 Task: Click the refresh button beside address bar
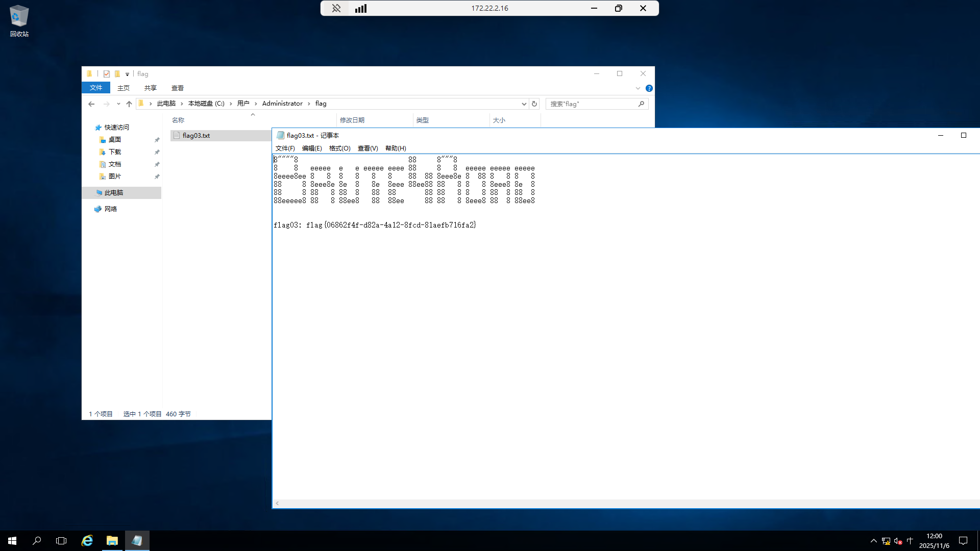click(x=534, y=104)
